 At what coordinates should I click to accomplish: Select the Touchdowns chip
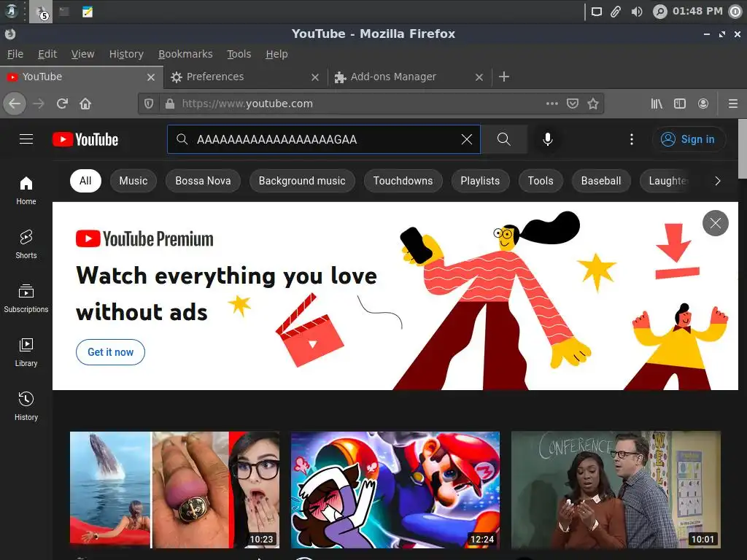[403, 181]
